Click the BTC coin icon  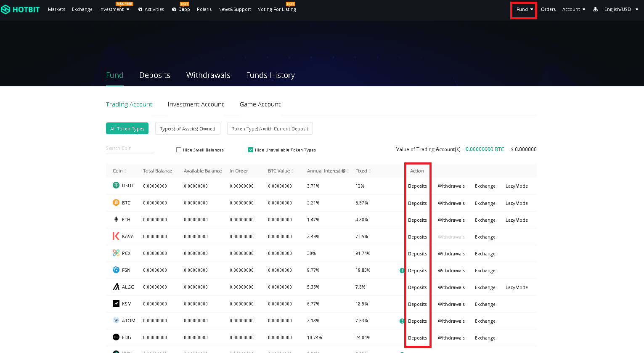click(116, 202)
